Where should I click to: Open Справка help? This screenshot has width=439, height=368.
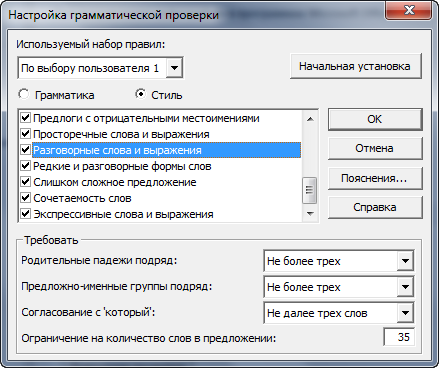pyautogui.click(x=375, y=207)
